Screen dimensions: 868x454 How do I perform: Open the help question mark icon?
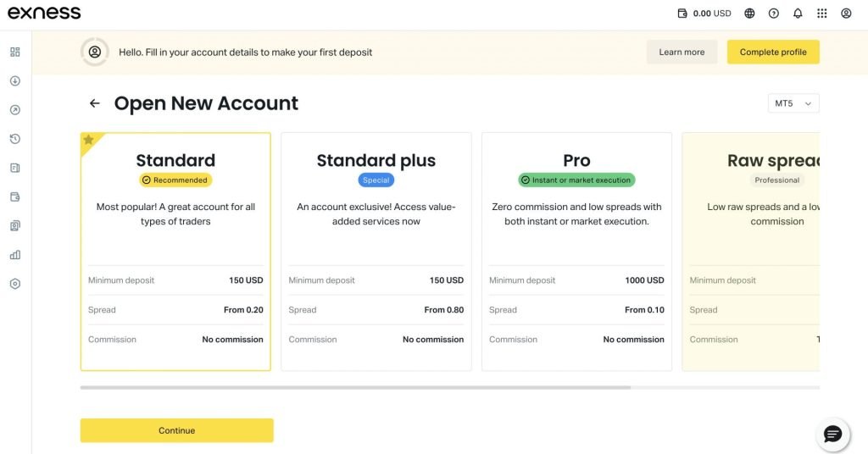pos(773,14)
